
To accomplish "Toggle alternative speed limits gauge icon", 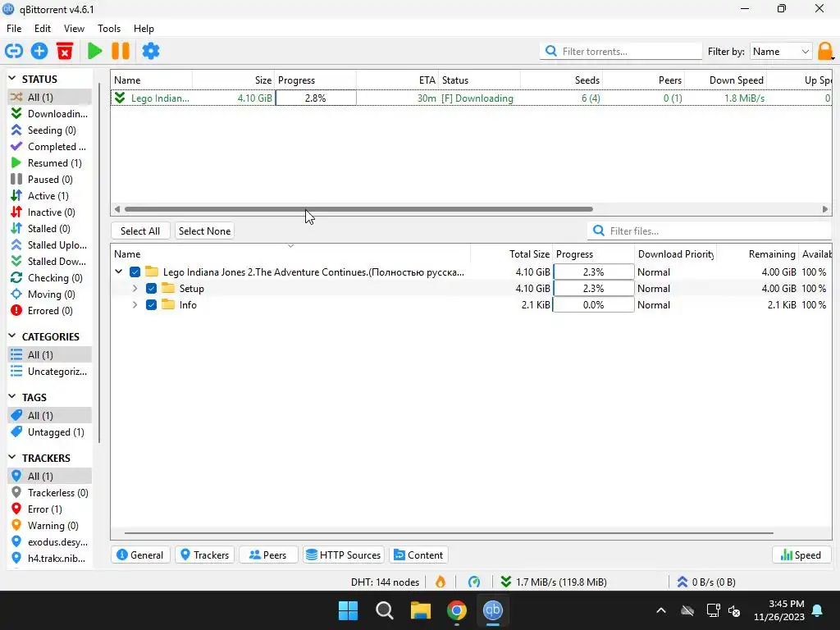I will click(474, 582).
